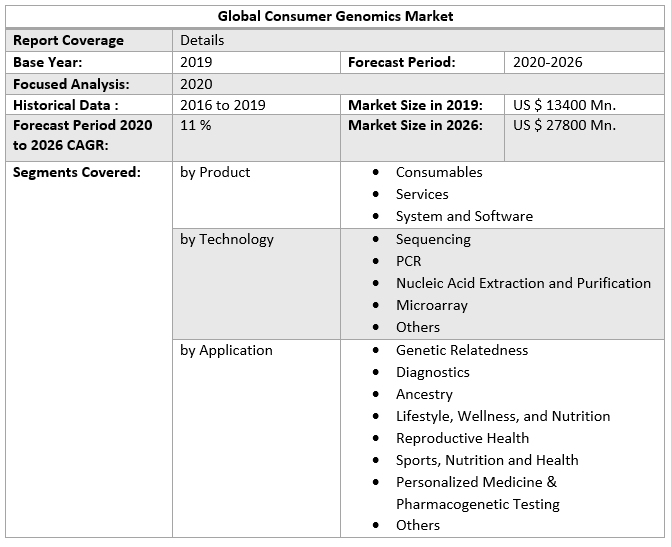Screen dimensions: 671x547
Task: Select the Nucleic Acid Extraction and Purification item
Action: click(x=523, y=283)
